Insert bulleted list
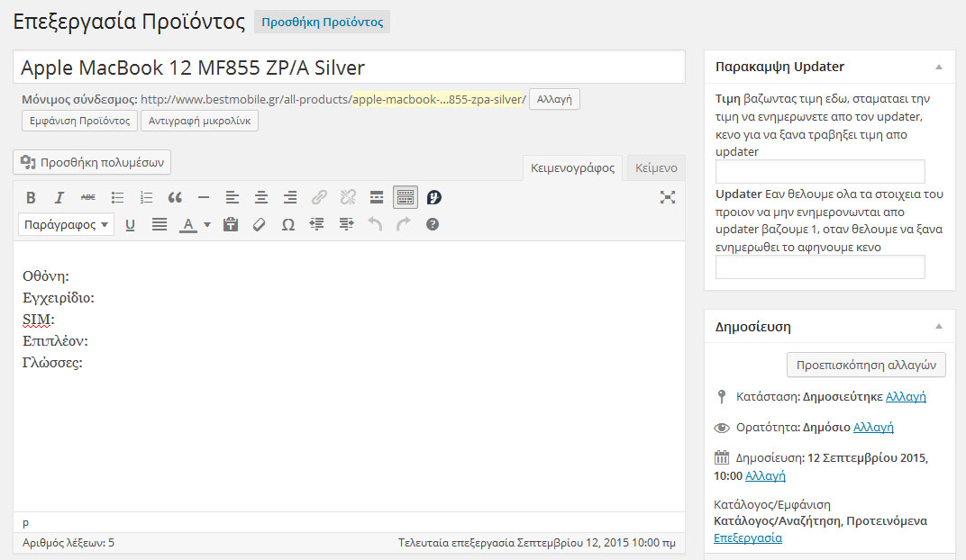Image resolution: width=966 pixels, height=560 pixels. (x=117, y=197)
